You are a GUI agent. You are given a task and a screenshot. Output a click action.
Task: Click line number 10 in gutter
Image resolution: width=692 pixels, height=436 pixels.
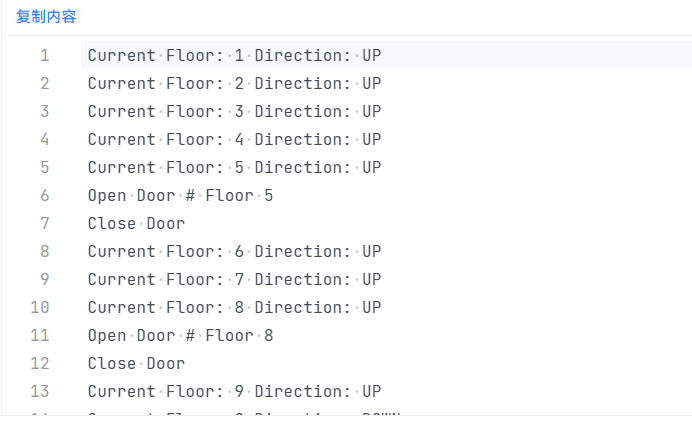pos(40,308)
